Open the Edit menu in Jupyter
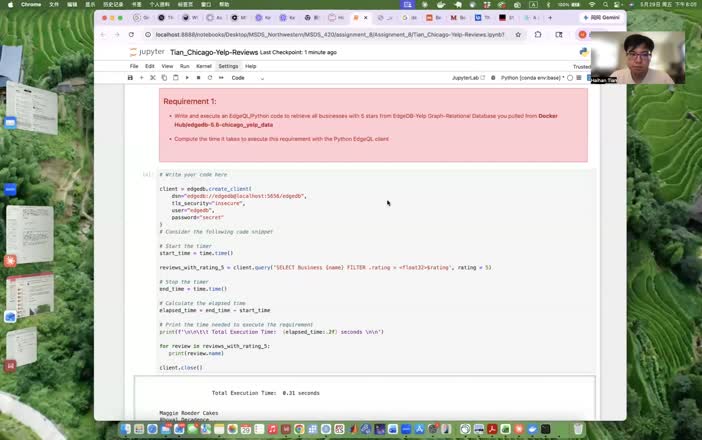The width and height of the screenshot is (702, 440). (x=150, y=66)
